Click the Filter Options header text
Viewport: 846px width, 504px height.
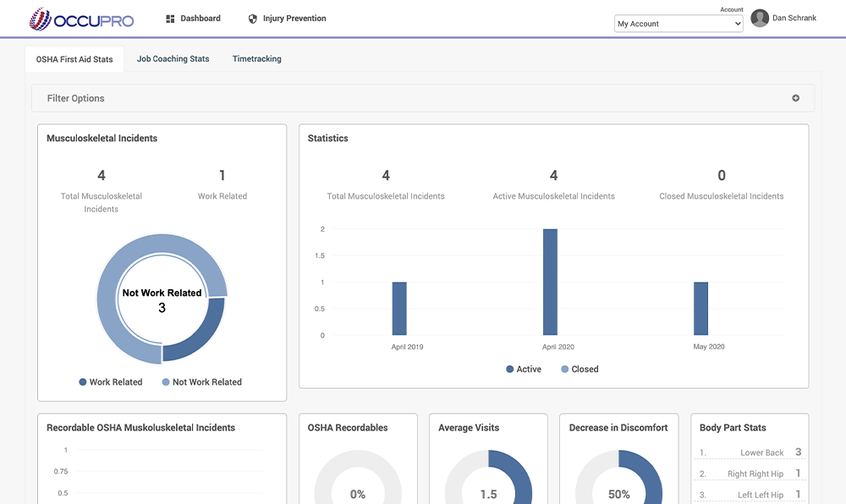[75, 98]
